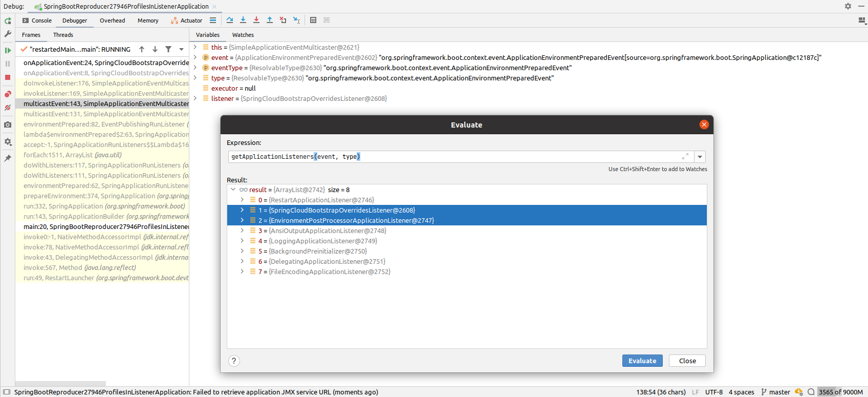Select previous frame up arrow

click(x=142, y=49)
